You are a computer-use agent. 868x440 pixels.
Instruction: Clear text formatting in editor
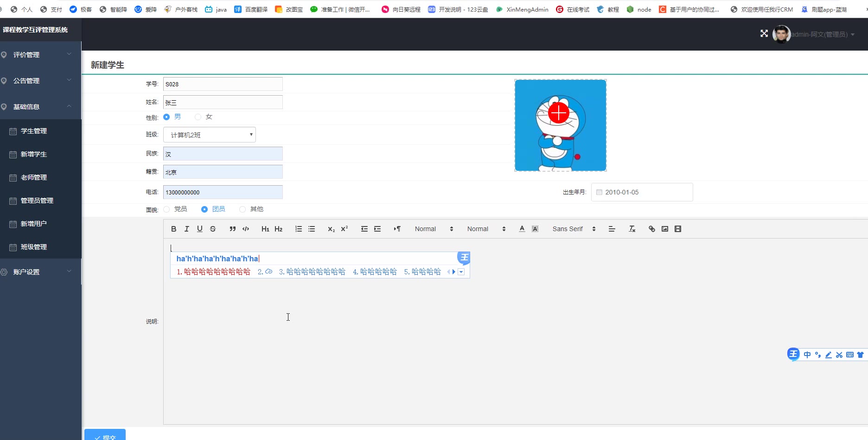[632, 229]
